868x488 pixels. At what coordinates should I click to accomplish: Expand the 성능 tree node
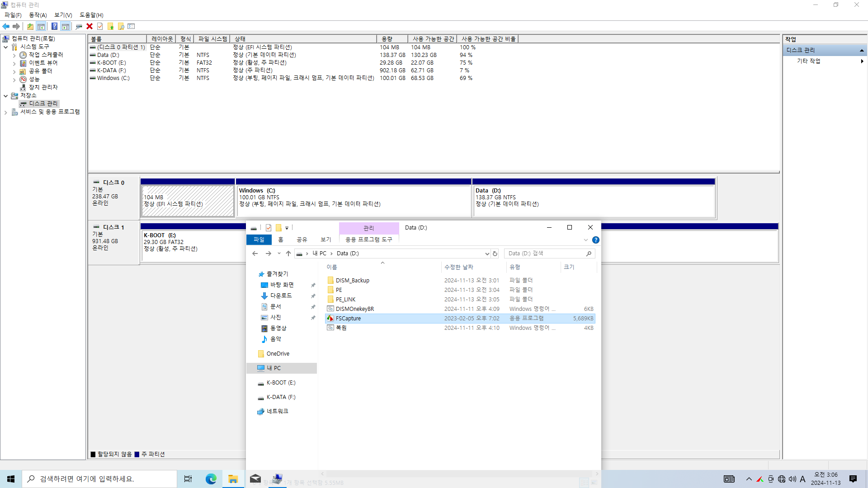pyautogui.click(x=14, y=80)
